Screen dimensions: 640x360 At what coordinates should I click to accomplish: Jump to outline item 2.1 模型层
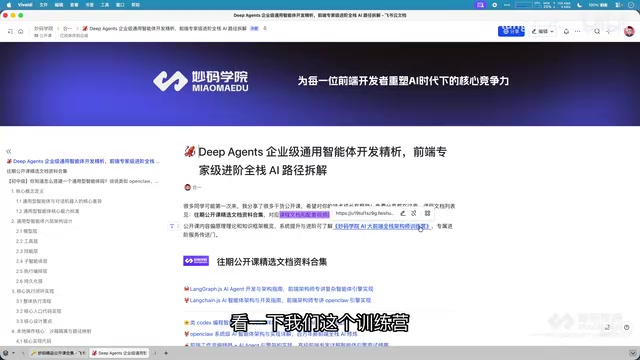coord(27,231)
